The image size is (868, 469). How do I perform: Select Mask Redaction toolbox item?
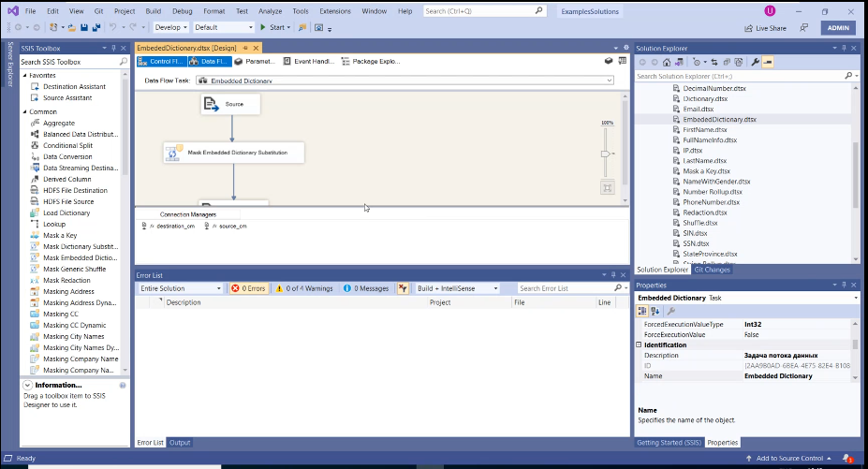[x=66, y=280]
